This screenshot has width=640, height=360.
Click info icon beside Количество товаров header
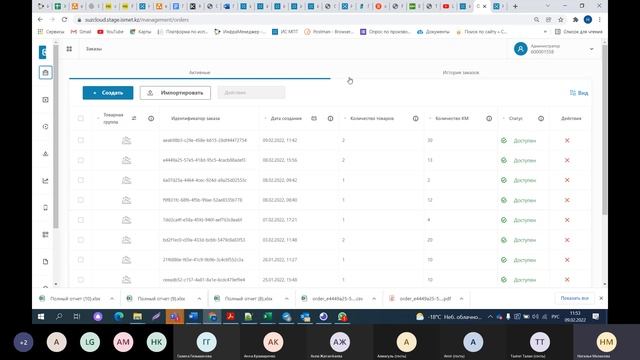click(416, 118)
